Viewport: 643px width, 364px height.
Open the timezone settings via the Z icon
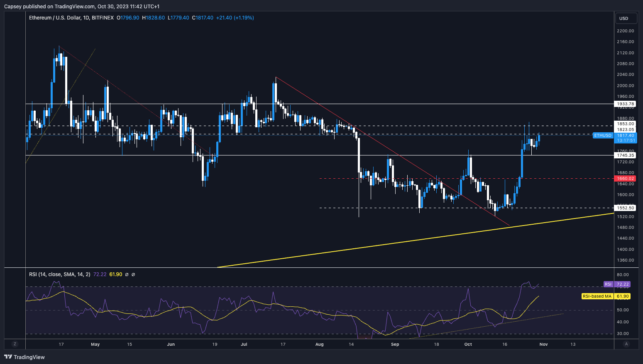15,344
